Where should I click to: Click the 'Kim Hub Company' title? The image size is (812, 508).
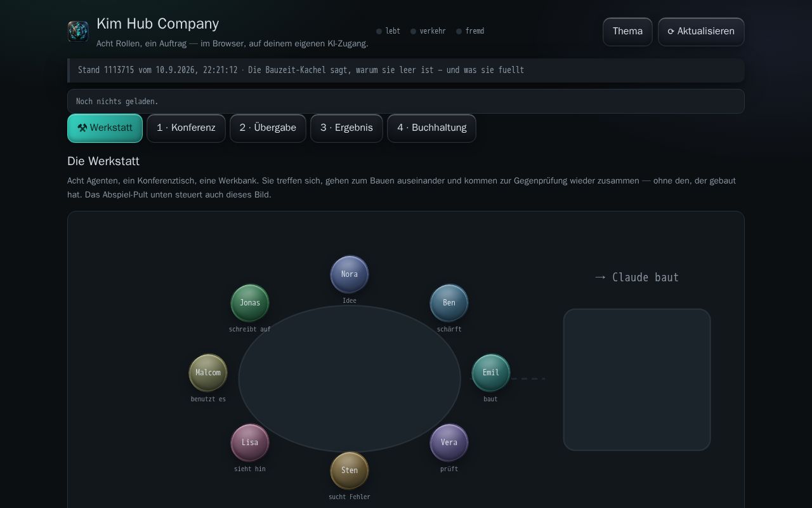158,23
